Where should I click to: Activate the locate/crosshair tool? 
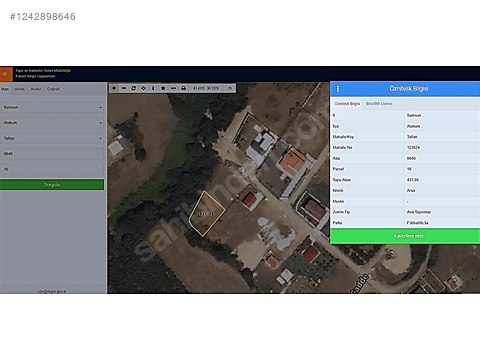pos(143,88)
